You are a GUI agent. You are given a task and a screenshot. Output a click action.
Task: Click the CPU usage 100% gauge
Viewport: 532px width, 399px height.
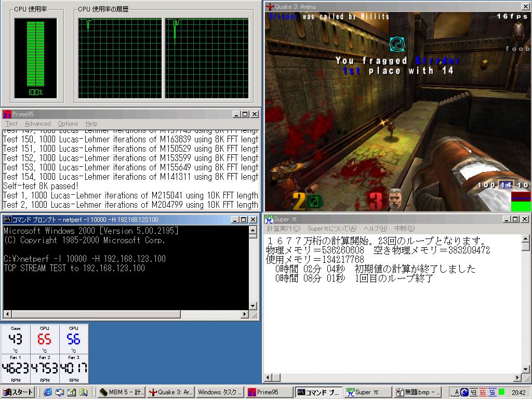36,58
